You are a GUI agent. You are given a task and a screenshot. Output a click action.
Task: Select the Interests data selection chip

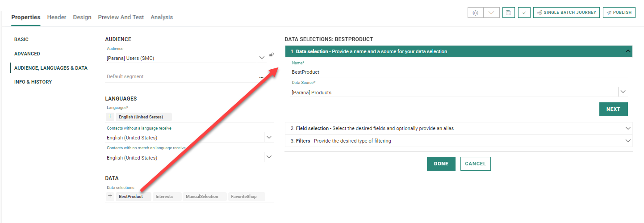click(x=164, y=197)
